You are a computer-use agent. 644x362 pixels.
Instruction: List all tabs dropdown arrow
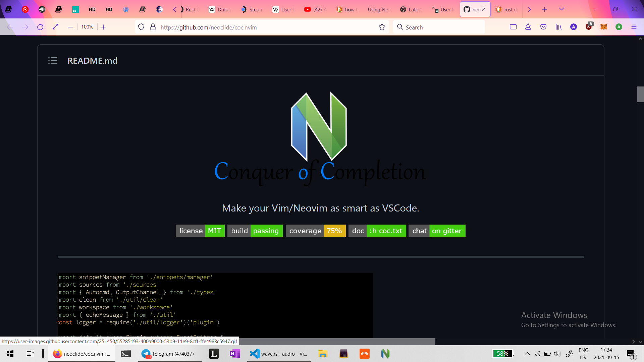click(x=561, y=9)
